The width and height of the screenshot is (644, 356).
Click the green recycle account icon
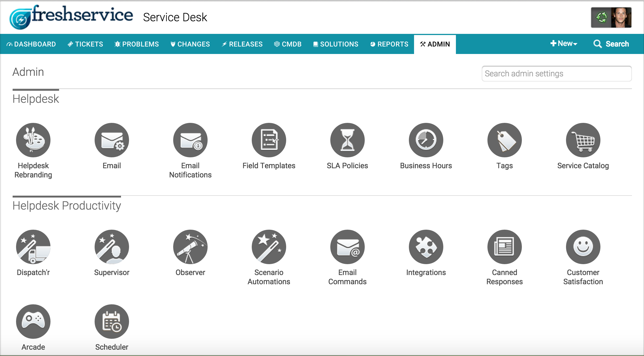601,18
